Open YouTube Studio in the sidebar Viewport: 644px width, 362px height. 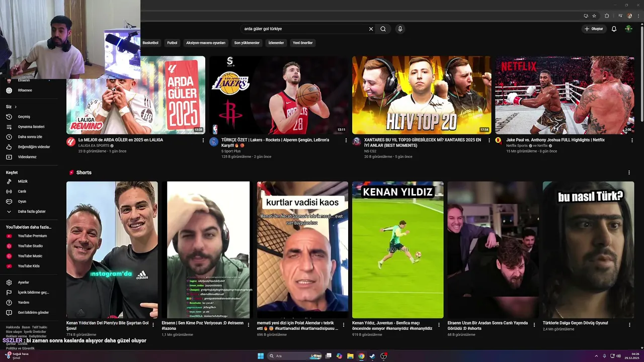[x=30, y=246]
